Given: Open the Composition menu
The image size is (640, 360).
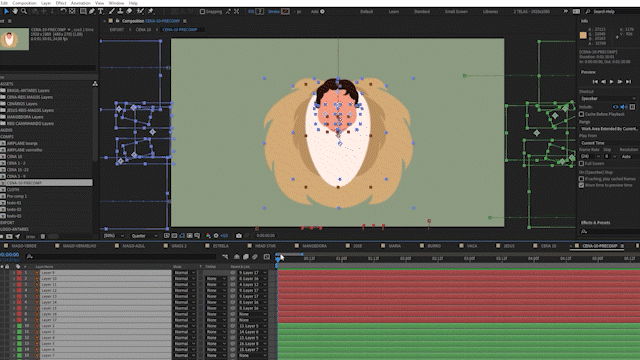Looking at the screenshot, I should [x=24, y=3].
